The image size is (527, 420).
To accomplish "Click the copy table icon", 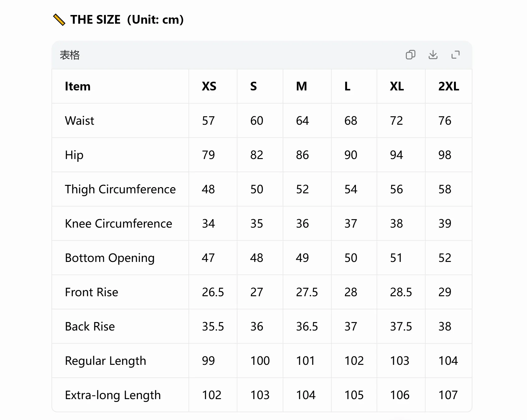I will click(x=410, y=55).
